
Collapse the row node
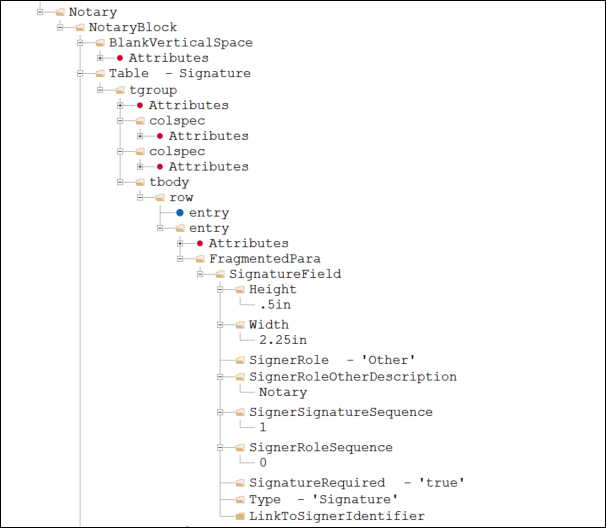(140, 198)
